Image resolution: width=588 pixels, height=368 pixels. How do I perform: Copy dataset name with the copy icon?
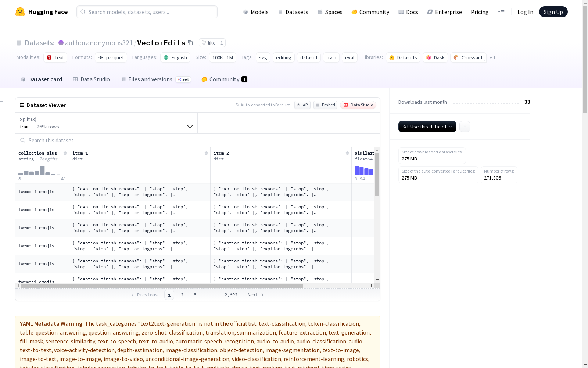click(190, 43)
